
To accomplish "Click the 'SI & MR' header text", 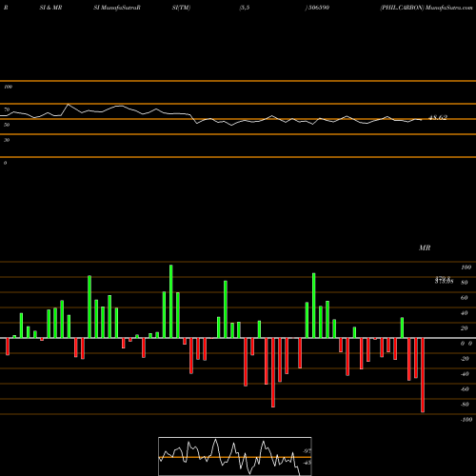I will pos(50,8).
